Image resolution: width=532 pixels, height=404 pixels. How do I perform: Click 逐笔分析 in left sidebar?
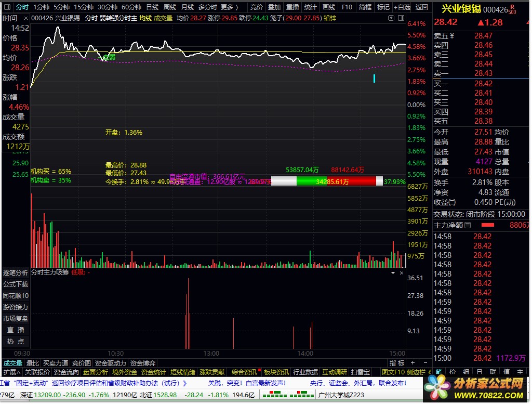pyautogui.click(x=16, y=272)
